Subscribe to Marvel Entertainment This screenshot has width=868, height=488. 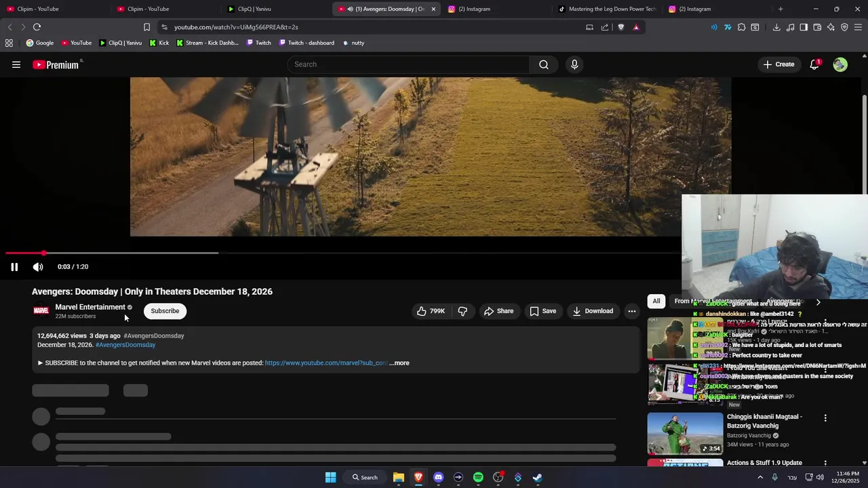coord(165,311)
